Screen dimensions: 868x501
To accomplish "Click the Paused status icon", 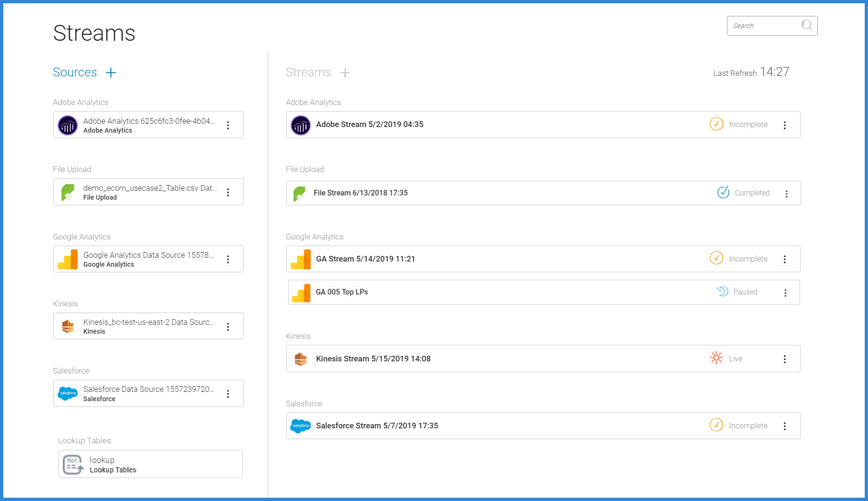I will (x=722, y=291).
